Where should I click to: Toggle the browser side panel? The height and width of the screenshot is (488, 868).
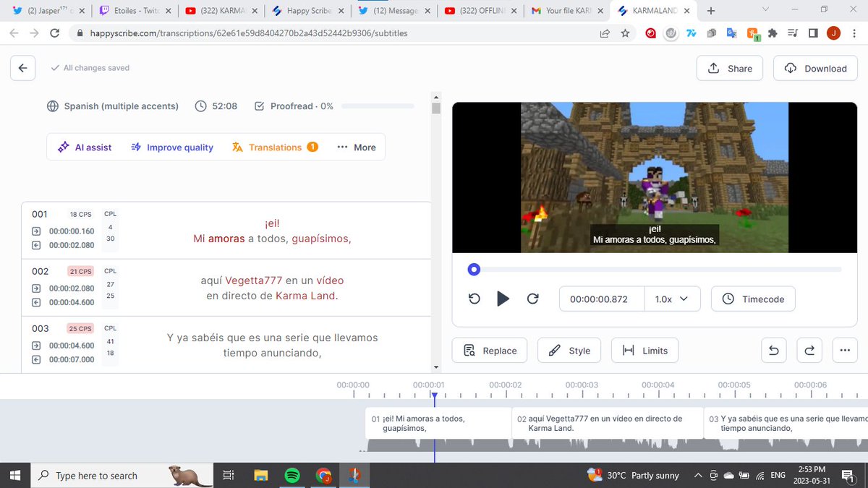[x=813, y=33]
